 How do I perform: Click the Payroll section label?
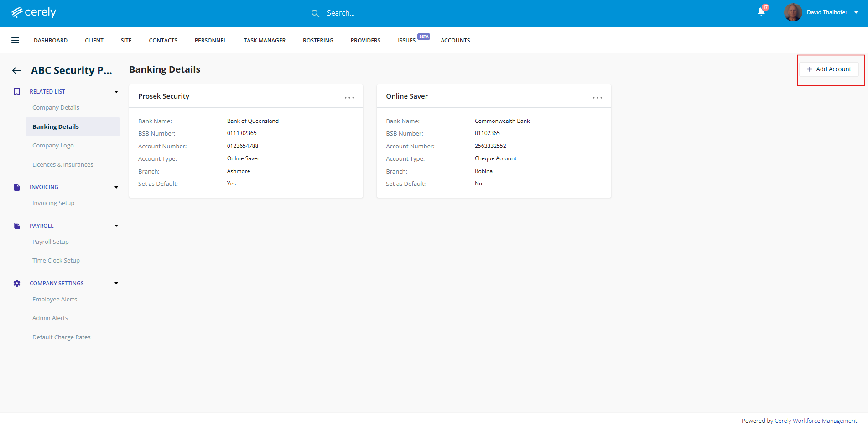click(x=42, y=226)
